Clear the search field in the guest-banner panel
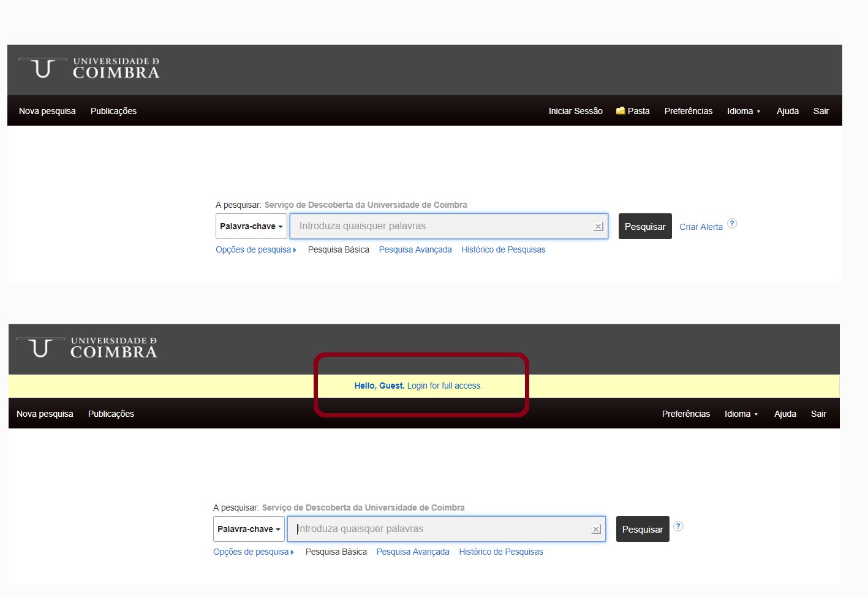The height and width of the screenshot is (597, 868). [x=596, y=530]
